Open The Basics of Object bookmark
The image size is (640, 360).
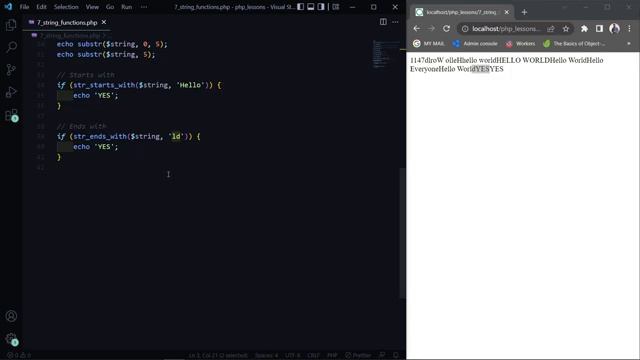pos(574,43)
